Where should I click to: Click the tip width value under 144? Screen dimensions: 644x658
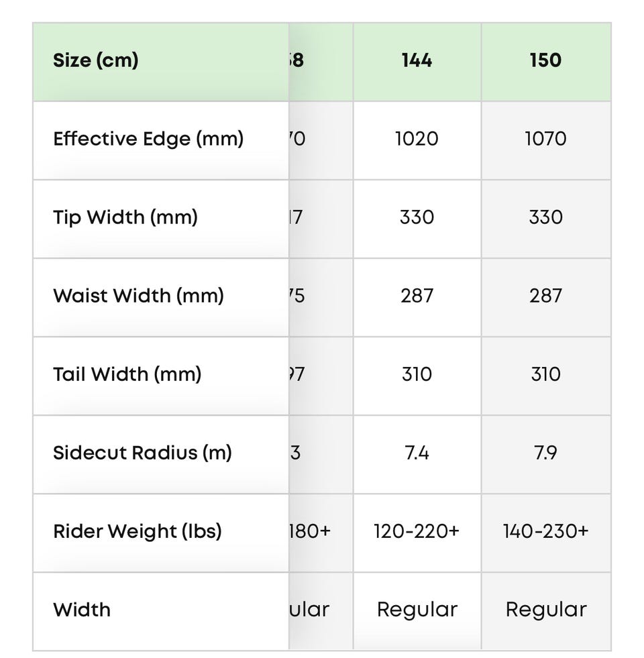[x=417, y=217]
